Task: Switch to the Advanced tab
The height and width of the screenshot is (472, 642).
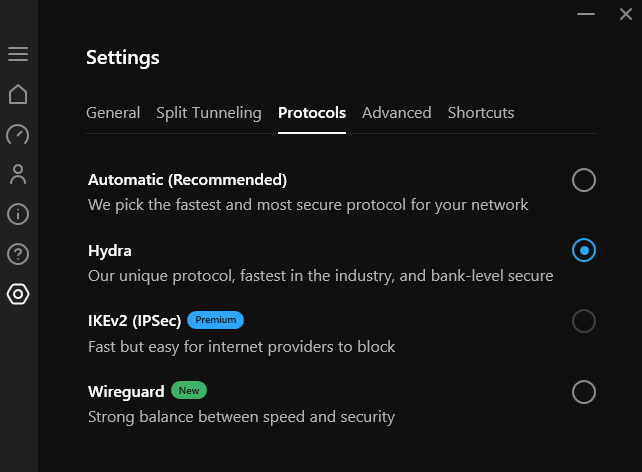Action: 397,113
